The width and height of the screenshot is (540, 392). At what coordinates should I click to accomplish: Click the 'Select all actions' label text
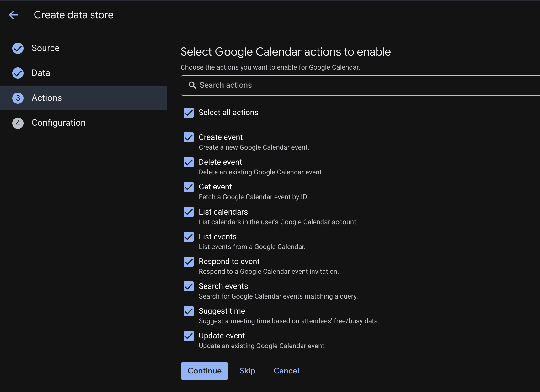tap(228, 113)
